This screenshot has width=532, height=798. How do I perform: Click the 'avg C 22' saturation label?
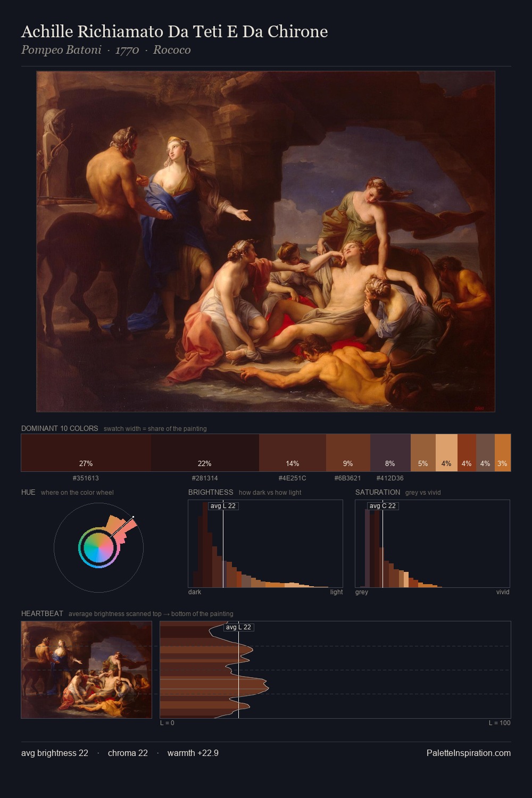tap(383, 506)
